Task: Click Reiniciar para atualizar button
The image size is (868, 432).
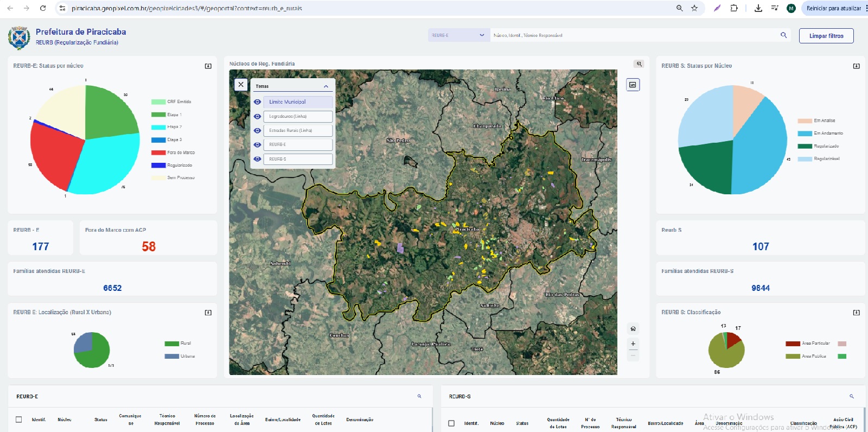Action: pos(833,8)
